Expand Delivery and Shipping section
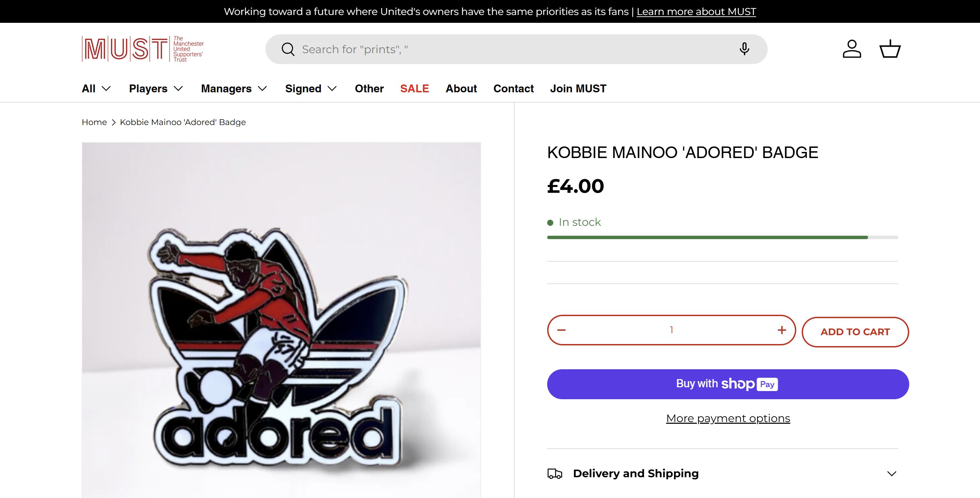Viewport: 980px width, 498px height. [x=723, y=473]
